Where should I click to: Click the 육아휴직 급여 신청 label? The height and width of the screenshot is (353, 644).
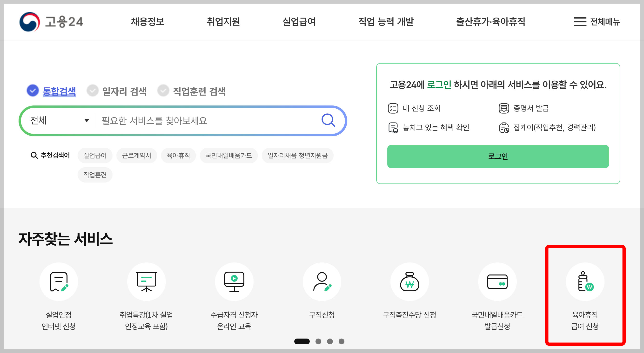585,320
